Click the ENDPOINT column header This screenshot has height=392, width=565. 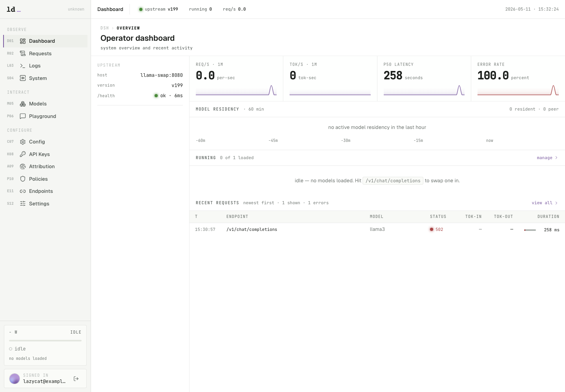(237, 217)
